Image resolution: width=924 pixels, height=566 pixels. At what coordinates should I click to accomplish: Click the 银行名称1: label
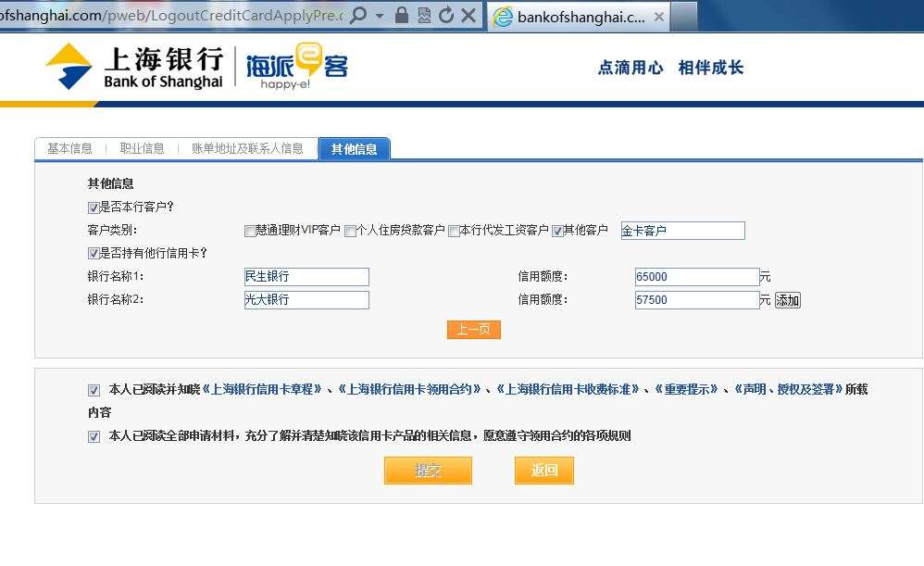[x=116, y=276]
